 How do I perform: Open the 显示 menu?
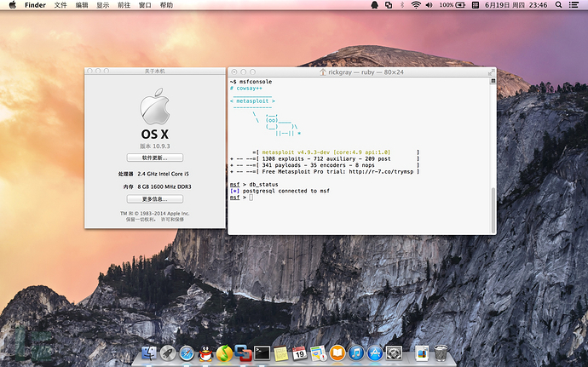click(103, 5)
